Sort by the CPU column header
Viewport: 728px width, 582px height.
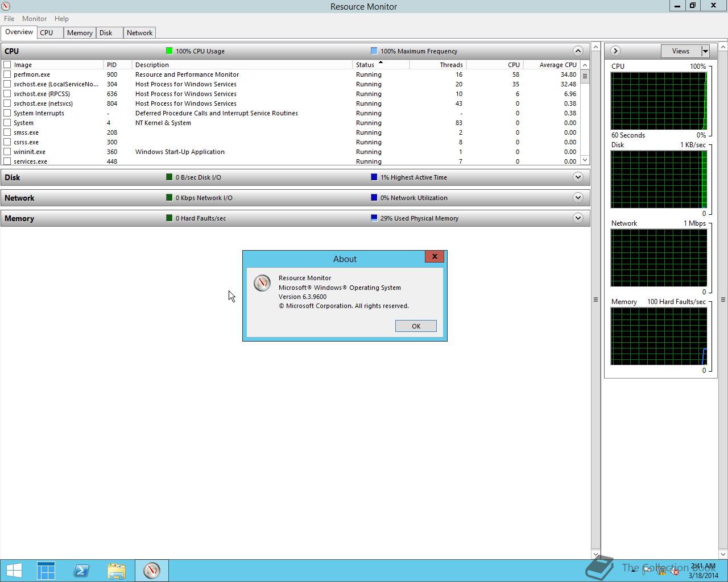494,65
